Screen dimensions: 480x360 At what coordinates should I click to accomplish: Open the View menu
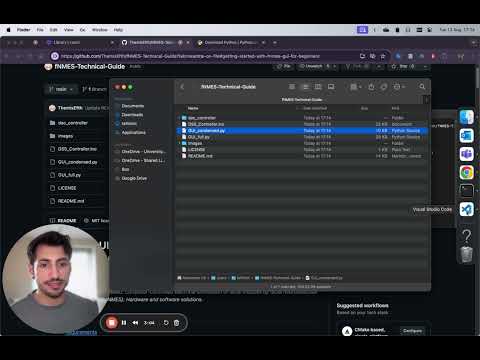pyautogui.click(x=69, y=30)
